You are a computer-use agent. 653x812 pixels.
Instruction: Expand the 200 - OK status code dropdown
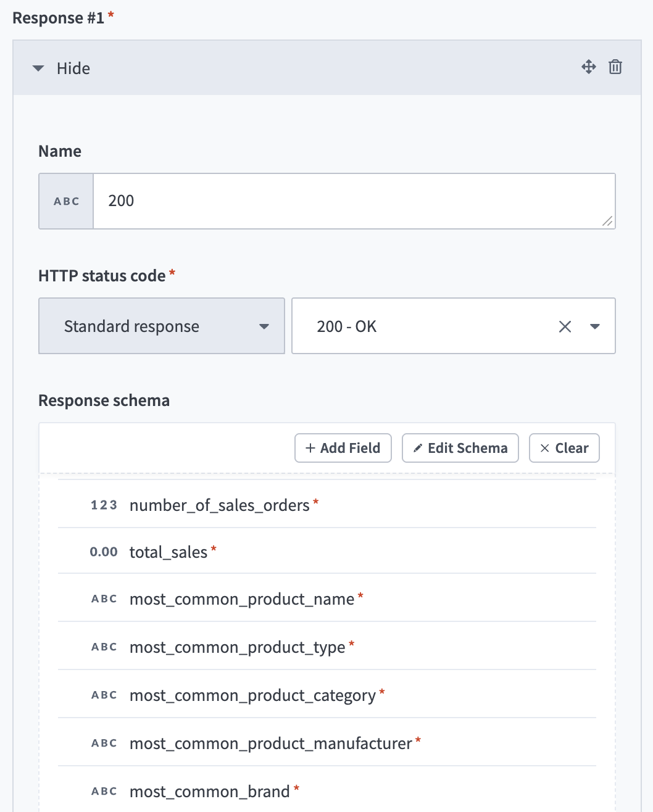point(595,326)
